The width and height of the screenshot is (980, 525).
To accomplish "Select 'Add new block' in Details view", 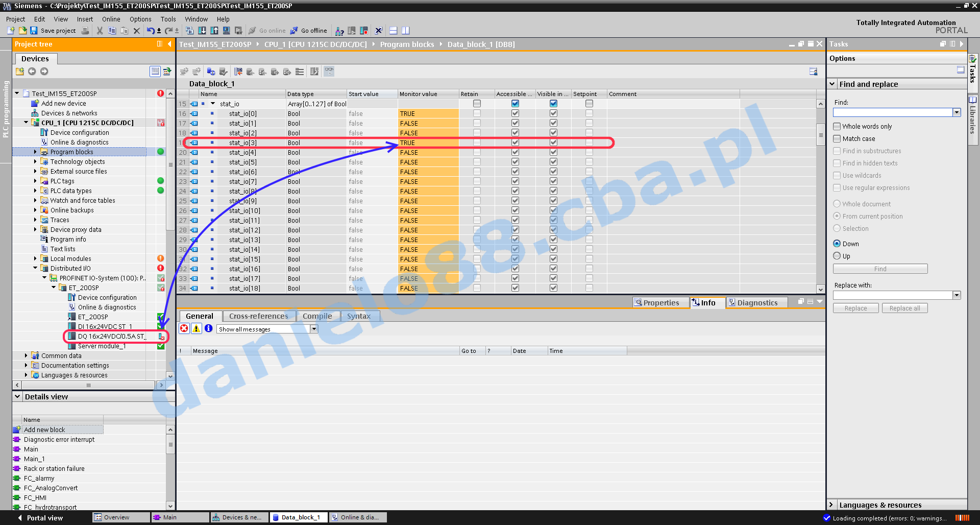I will [x=44, y=429].
